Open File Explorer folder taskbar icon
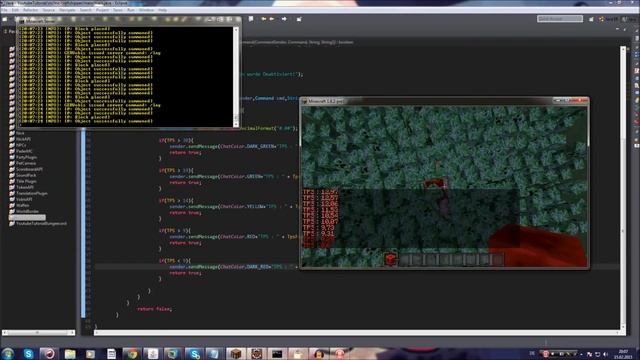This screenshot has width=640, height=360. coord(70,354)
